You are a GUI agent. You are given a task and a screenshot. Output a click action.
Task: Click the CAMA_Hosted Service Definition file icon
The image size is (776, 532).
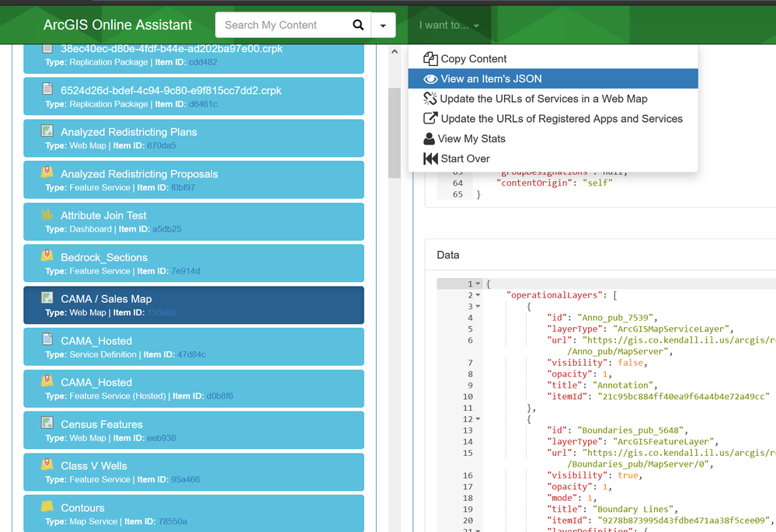tap(47, 339)
